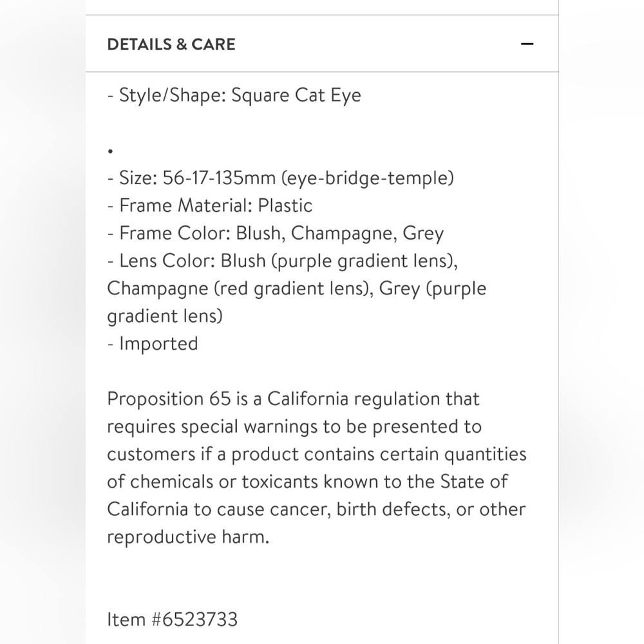Click Grey in the Frame Color line
This screenshot has width=644, height=644.
(x=423, y=234)
